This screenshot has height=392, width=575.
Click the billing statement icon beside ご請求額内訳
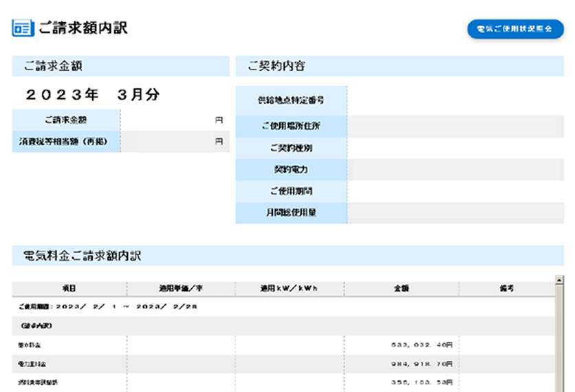click(x=22, y=28)
